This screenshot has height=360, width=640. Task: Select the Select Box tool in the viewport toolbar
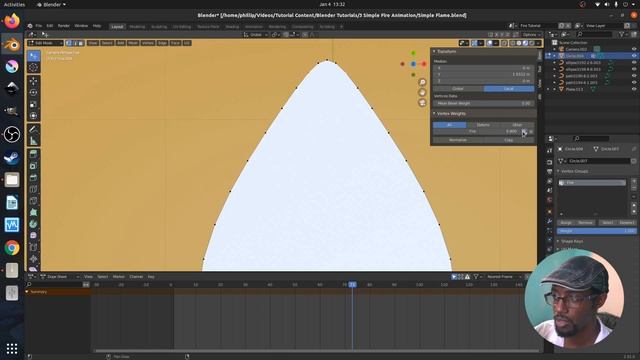point(33,56)
